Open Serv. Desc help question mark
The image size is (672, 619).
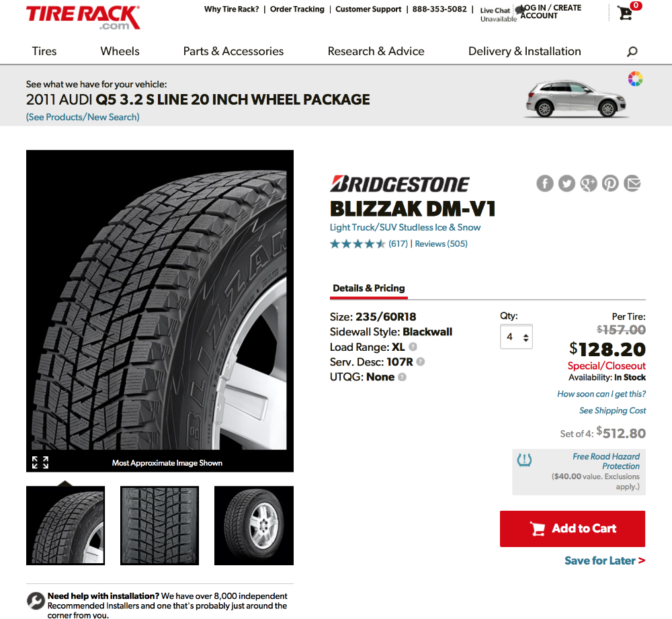click(421, 362)
